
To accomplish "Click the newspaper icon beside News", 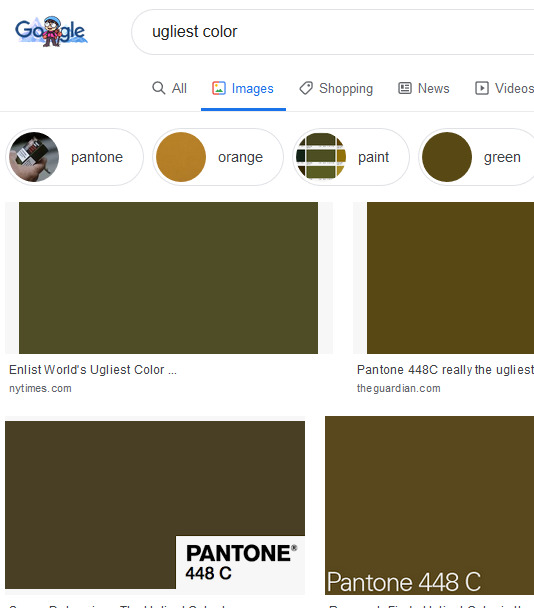I will click(405, 88).
